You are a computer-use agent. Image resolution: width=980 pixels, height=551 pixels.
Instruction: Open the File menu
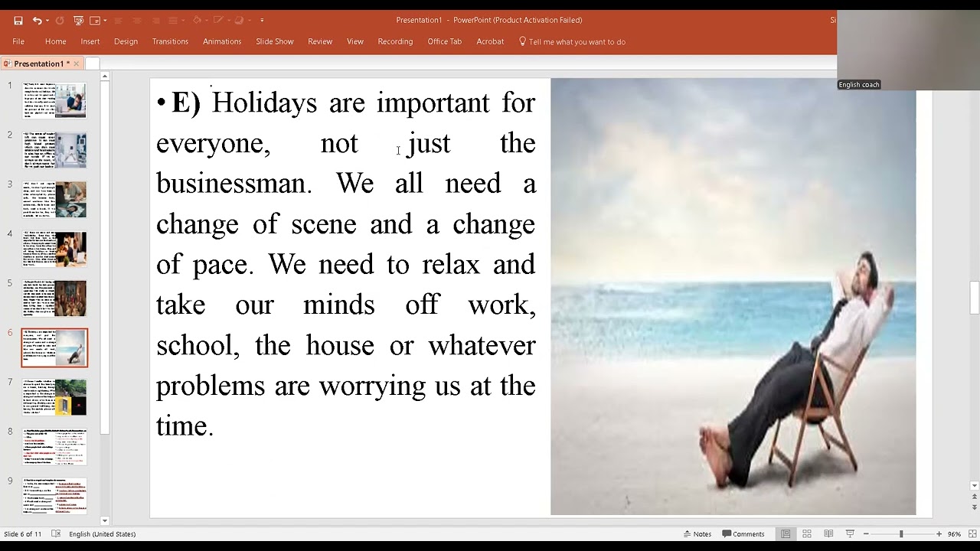[x=18, y=41]
